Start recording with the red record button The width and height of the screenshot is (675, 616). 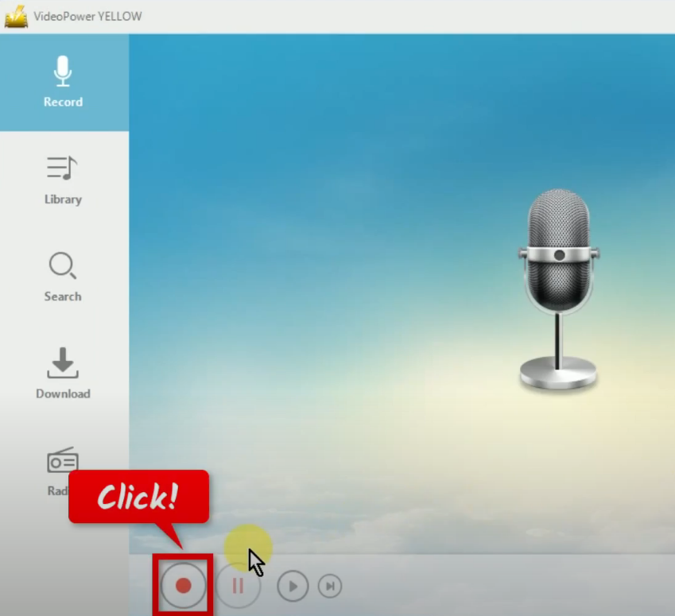pyautogui.click(x=183, y=585)
